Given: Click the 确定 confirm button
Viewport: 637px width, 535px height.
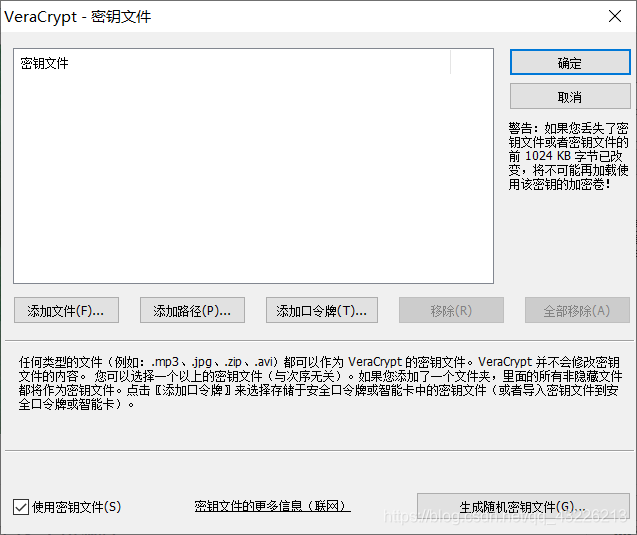Looking at the screenshot, I should [x=570, y=62].
